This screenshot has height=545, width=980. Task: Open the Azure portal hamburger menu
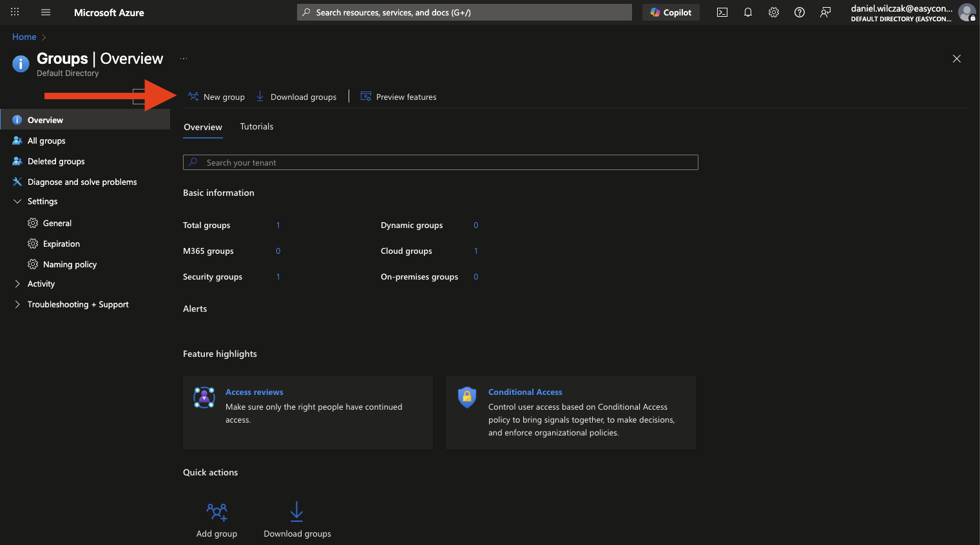coord(46,12)
